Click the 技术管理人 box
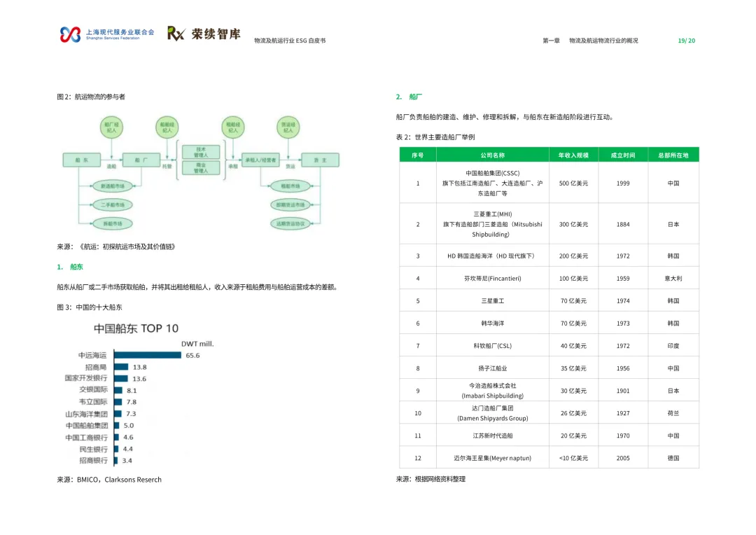The width and height of the screenshot is (756, 535). tap(201, 152)
